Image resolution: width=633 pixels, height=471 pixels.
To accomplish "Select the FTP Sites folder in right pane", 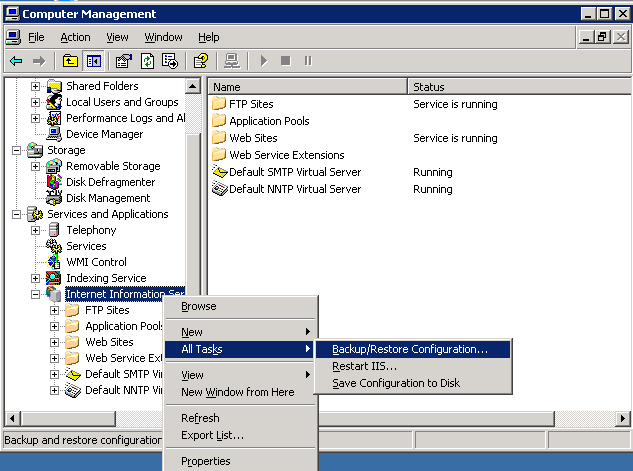I will point(250,104).
